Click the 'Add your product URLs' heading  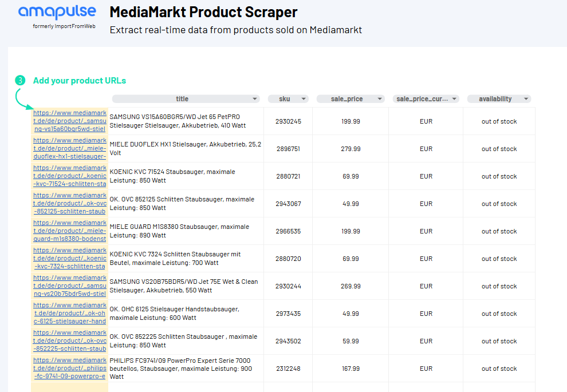coord(80,81)
